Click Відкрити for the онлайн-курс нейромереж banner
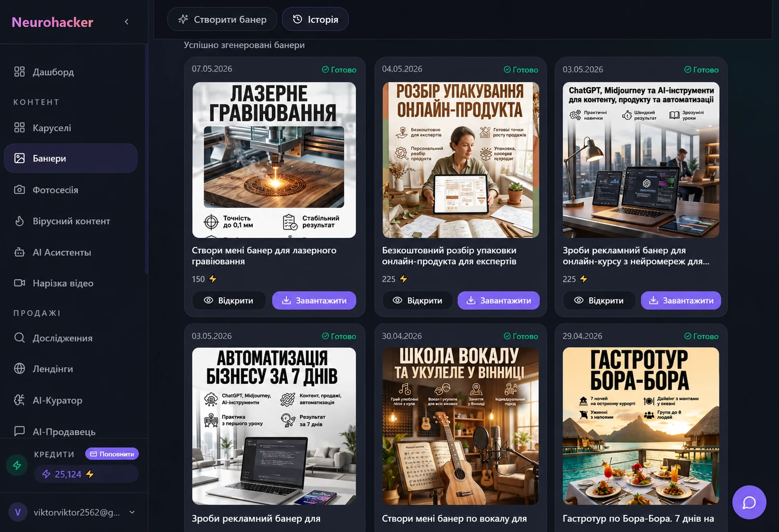 point(599,301)
